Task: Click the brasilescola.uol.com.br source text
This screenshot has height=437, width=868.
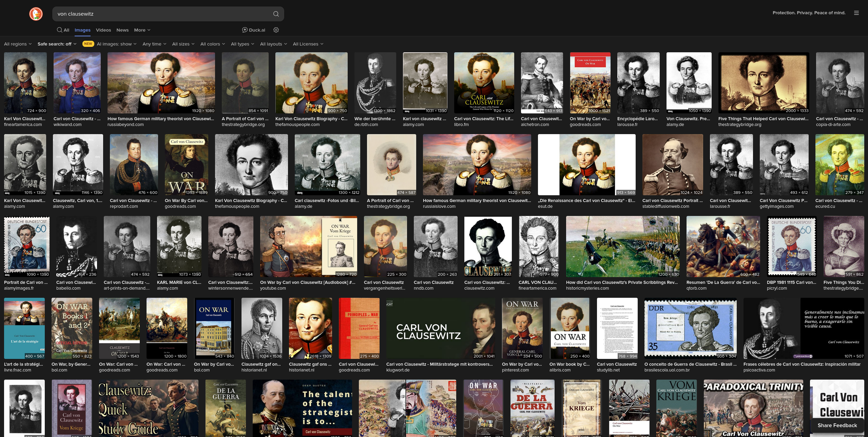Action: (667, 370)
